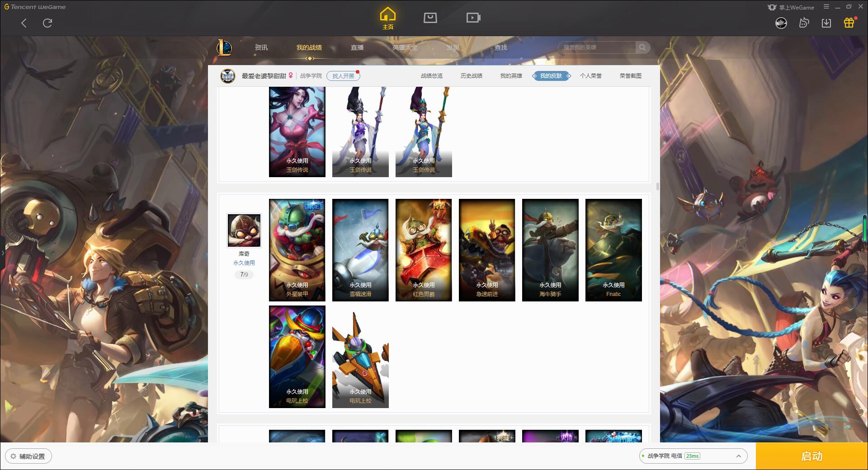The width and height of the screenshot is (868, 470).
Task: Expand the 战争学院 电信 server dropdown
Action: (x=693, y=456)
